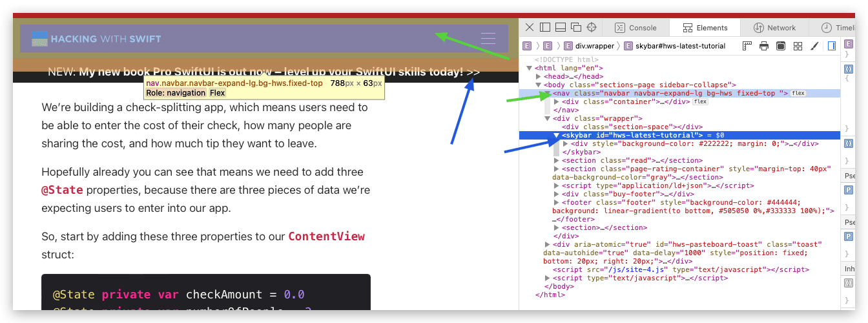The width and height of the screenshot is (868, 323).
Task: Close the Web Inspector panel
Action: (530, 27)
